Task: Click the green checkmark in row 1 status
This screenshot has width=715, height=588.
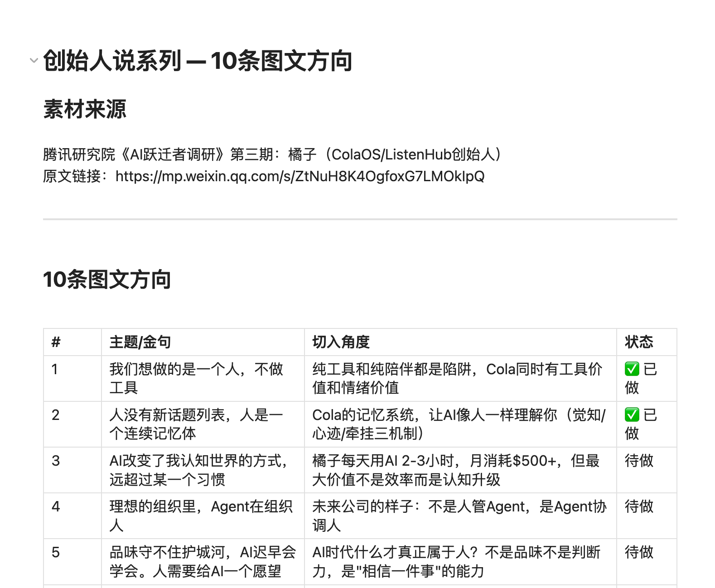Action: tap(632, 369)
